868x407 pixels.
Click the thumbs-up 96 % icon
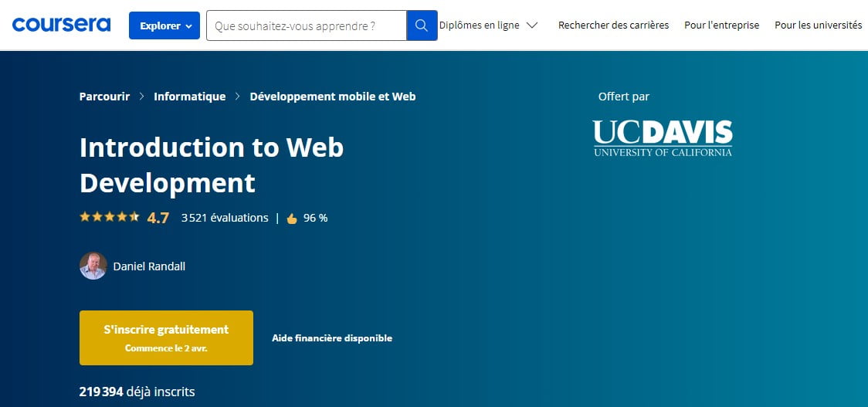(x=292, y=219)
